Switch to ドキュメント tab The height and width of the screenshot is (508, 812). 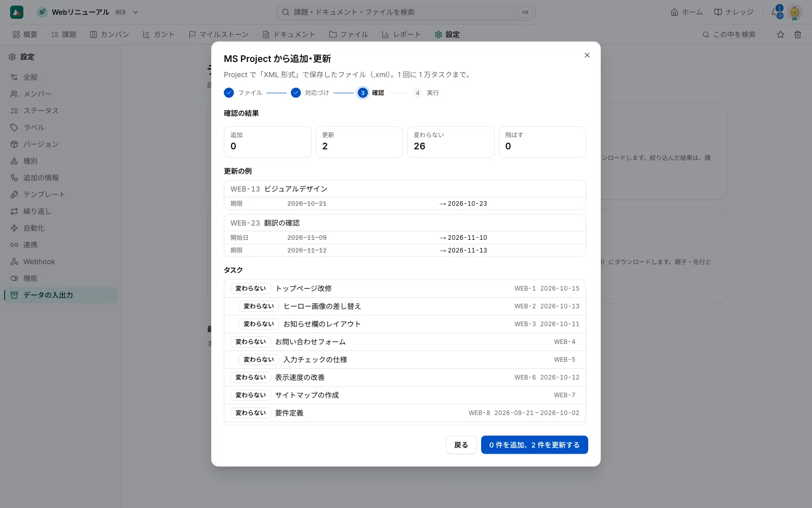point(289,35)
